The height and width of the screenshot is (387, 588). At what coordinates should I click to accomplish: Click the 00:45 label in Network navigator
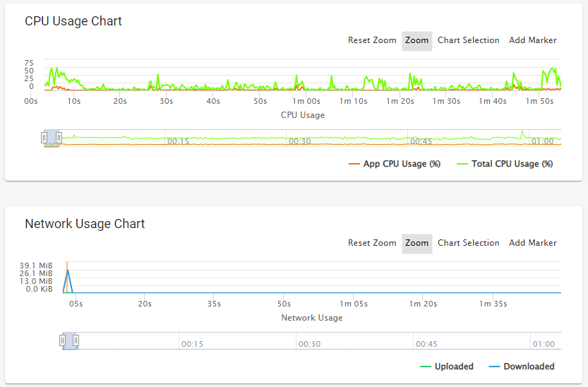tap(426, 344)
